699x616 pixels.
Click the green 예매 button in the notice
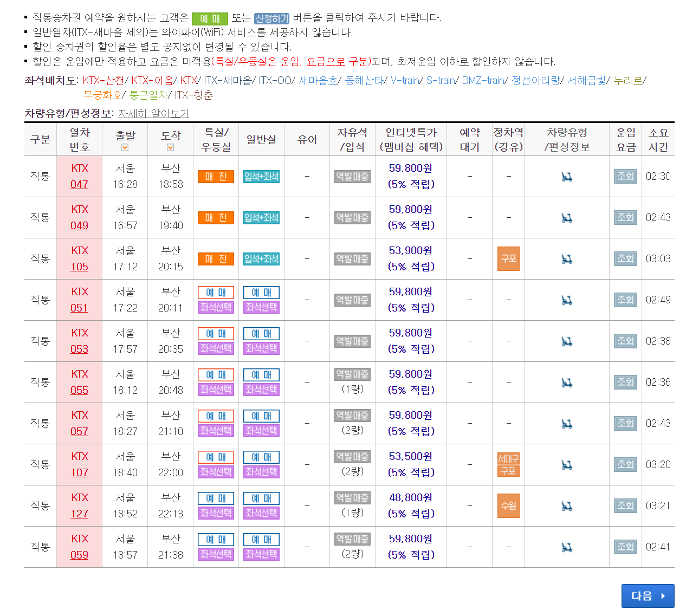point(210,17)
